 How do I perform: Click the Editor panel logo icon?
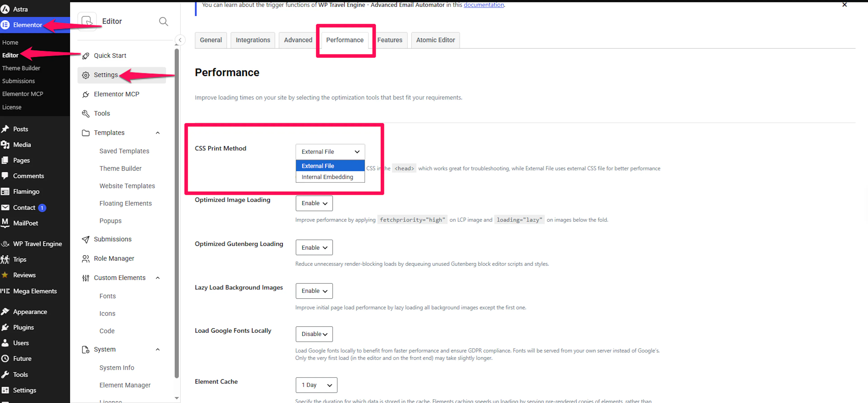pyautogui.click(x=87, y=21)
